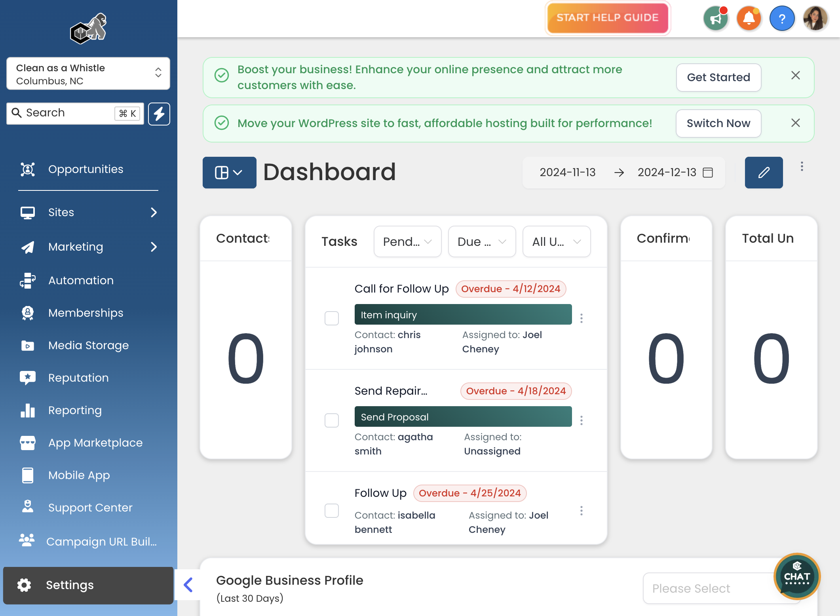
Task: Click the start date 2024-11-13 field
Action: pyautogui.click(x=568, y=173)
